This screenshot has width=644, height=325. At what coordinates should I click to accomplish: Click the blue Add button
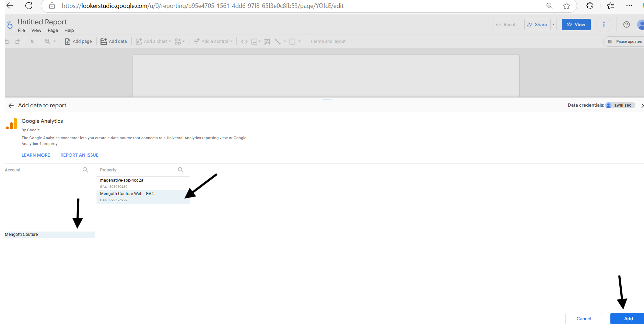click(628, 319)
